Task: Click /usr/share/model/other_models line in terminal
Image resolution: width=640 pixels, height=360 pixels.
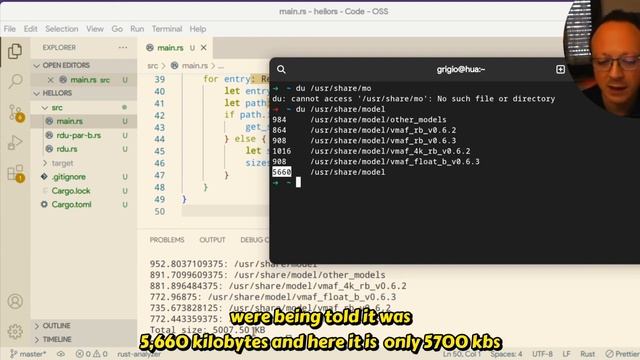Action: pos(359,120)
